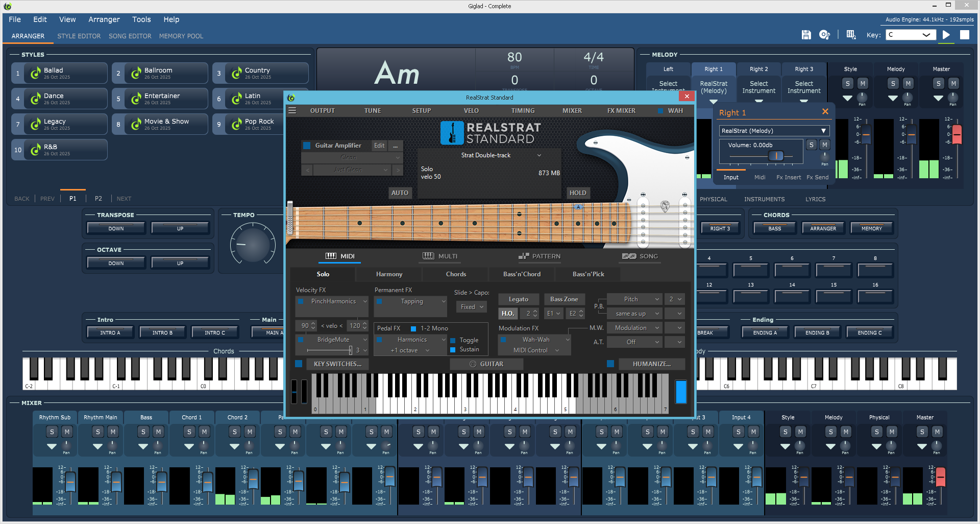
Task: Click the guitar pick icon on guitar body
Action: (x=665, y=206)
